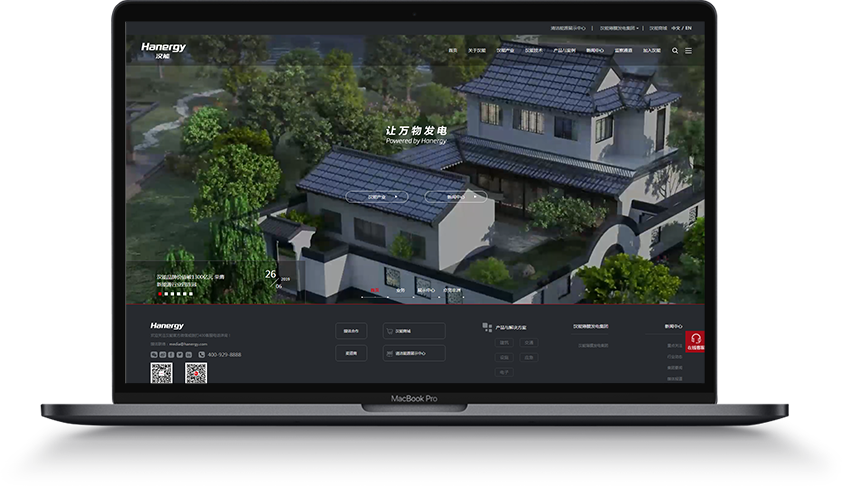Image resolution: width=842 pixels, height=486 pixels.
Task: Jump to the 业务 section marker
Action: [x=401, y=291]
